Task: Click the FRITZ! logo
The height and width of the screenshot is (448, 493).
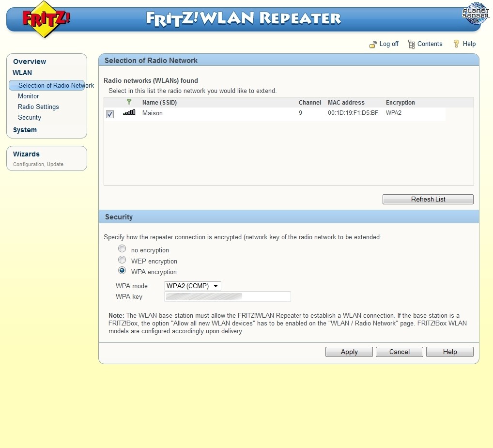Action: click(46, 19)
